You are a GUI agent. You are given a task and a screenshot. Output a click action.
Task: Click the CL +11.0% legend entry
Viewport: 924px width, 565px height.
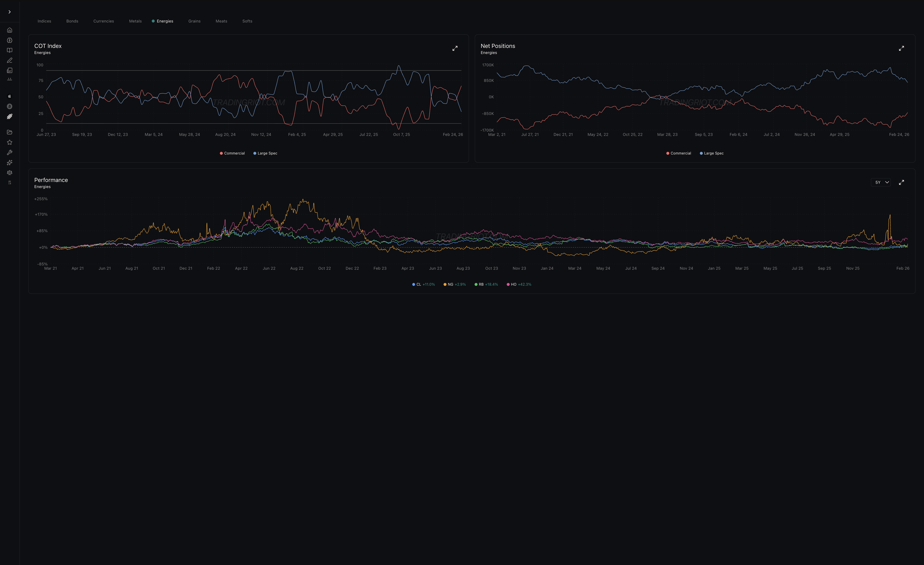point(423,284)
